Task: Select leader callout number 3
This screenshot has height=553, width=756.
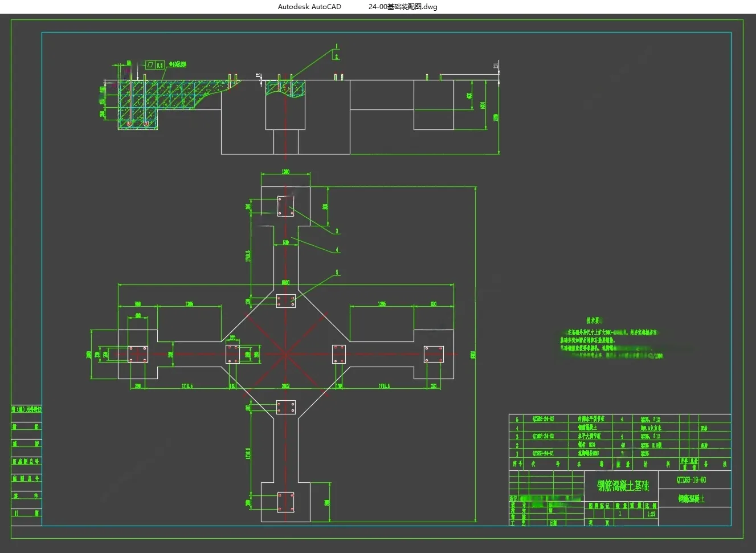Action: [x=337, y=231]
